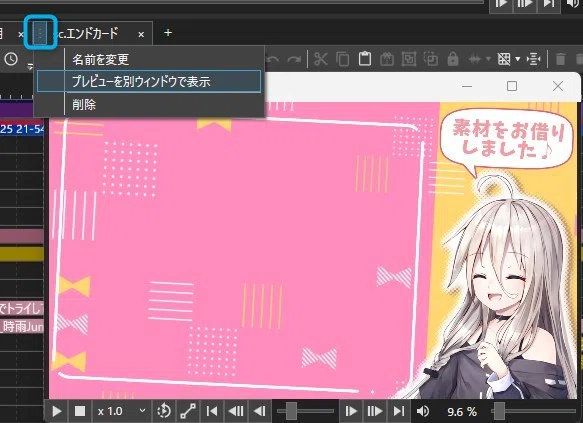Step back one frame
583x423 pixels.
pos(260,411)
